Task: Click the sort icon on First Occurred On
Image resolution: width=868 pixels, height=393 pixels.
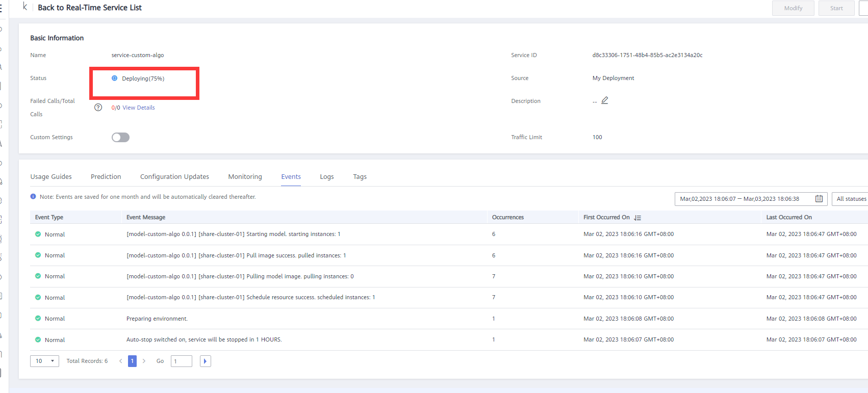Action: [x=637, y=218]
